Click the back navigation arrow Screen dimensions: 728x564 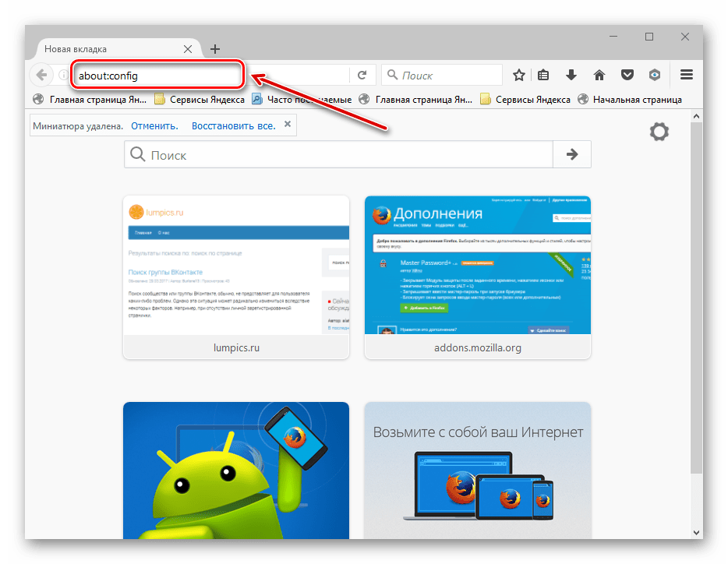[x=41, y=75]
